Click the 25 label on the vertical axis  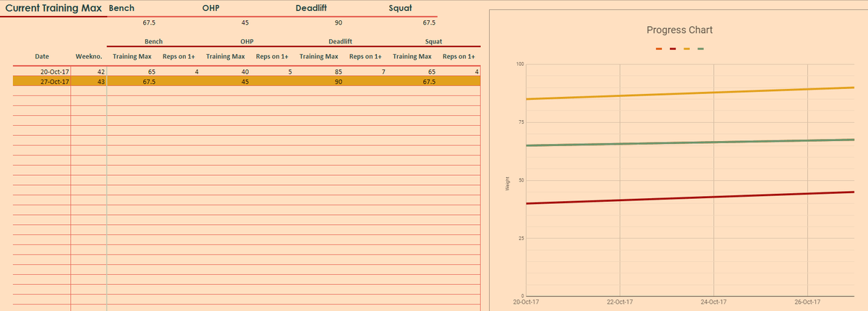[x=522, y=239]
